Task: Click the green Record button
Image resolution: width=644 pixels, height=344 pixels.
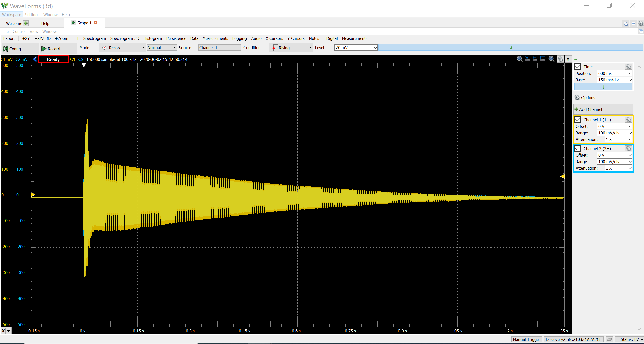Action: coord(58,49)
